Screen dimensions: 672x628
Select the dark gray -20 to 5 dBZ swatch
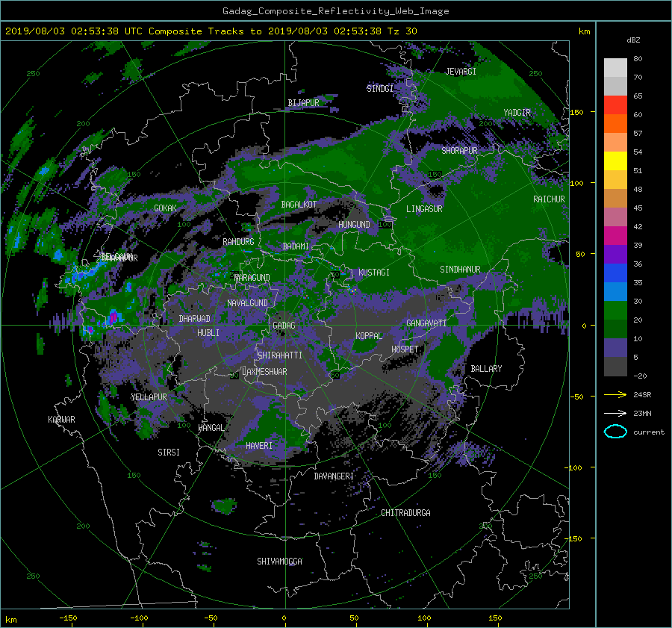(615, 367)
